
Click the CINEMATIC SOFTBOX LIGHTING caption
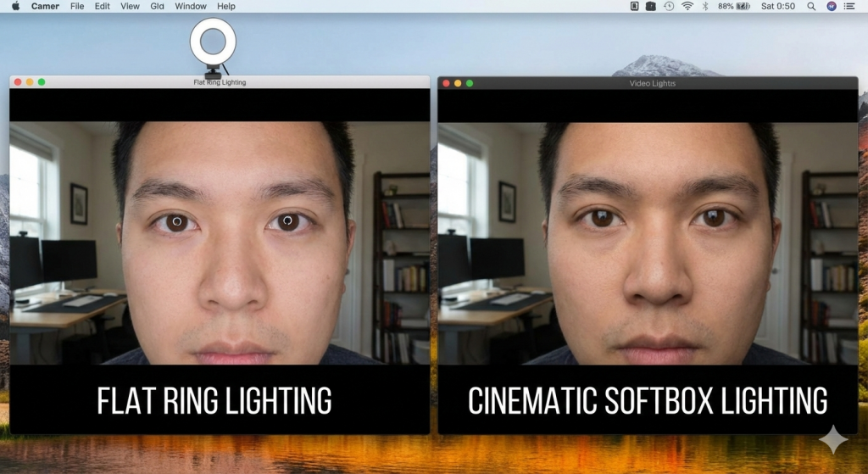click(648, 400)
